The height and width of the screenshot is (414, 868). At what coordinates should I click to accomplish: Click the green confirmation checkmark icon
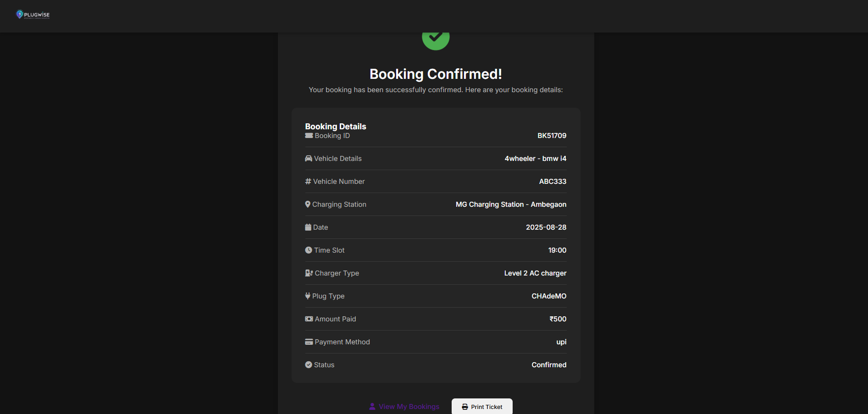point(436,39)
